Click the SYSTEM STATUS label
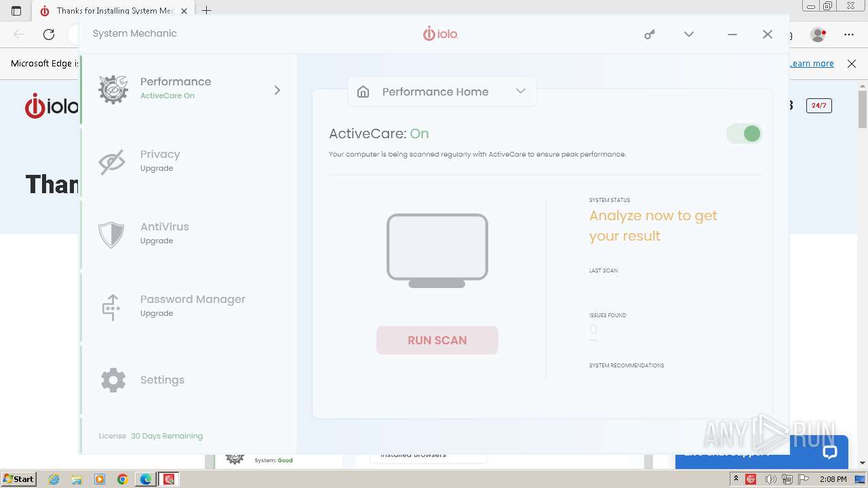 (x=610, y=200)
